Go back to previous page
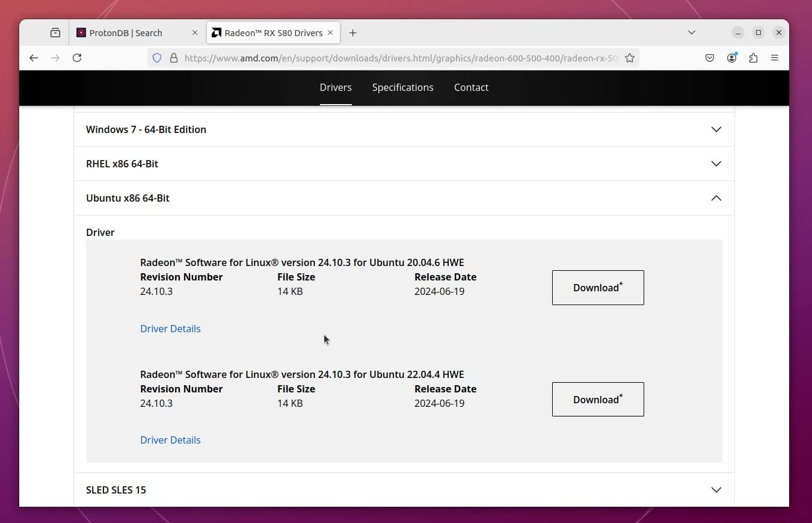This screenshot has width=812, height=523. pos(34,58)
